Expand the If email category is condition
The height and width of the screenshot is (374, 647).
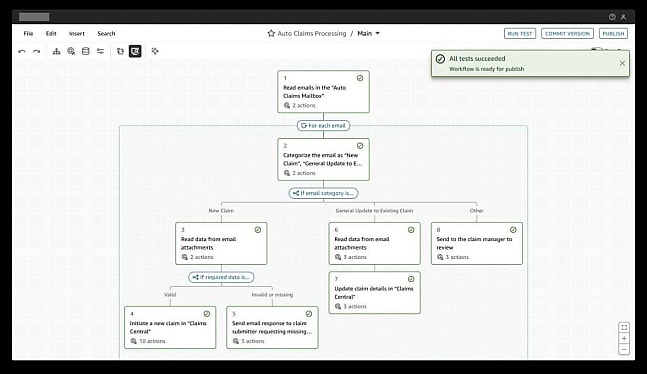[323, 193]
